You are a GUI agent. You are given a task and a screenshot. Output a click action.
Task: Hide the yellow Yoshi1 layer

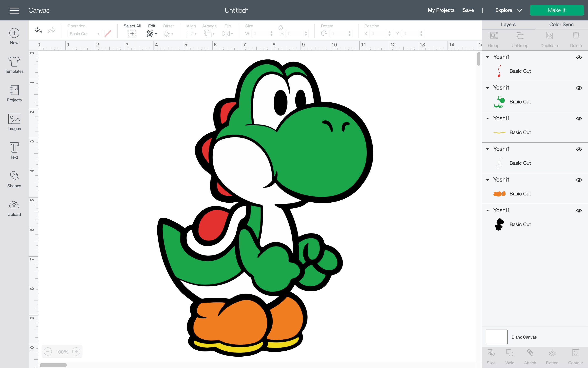[579, 119]
